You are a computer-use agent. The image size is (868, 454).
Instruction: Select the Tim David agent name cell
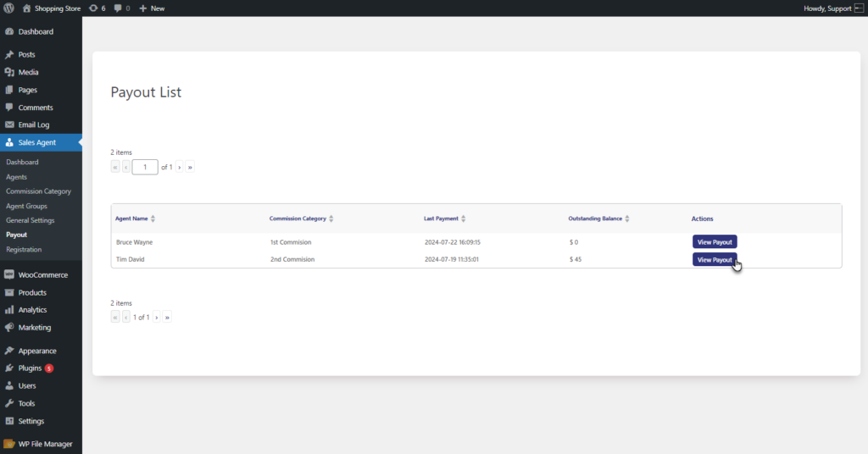coord(130,259)
